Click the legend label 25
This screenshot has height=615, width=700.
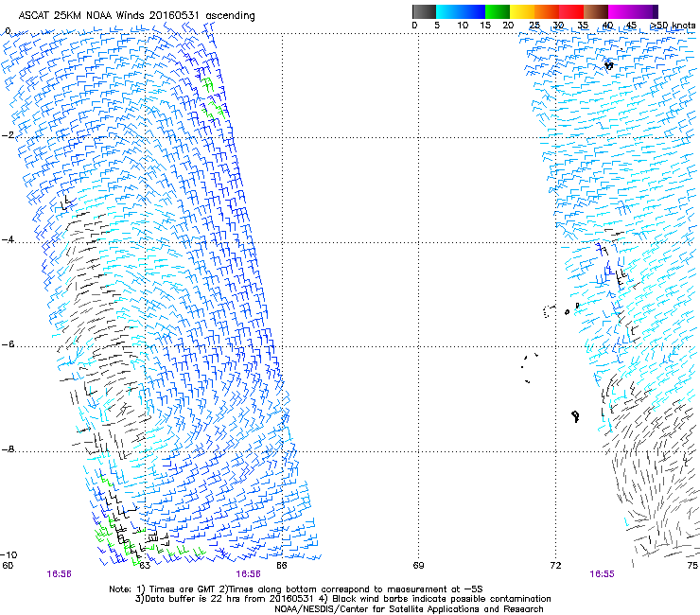534,26
